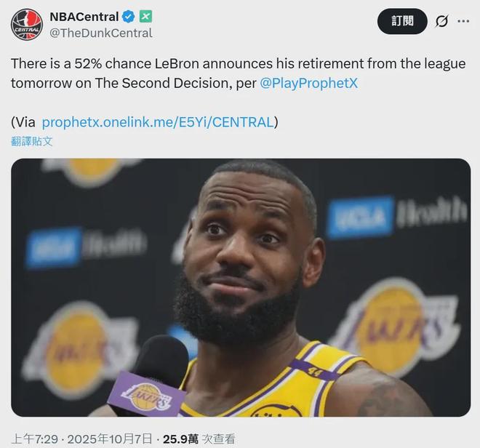Open the LeBron press conference photo
480x448 pixels.
(240, 287)
